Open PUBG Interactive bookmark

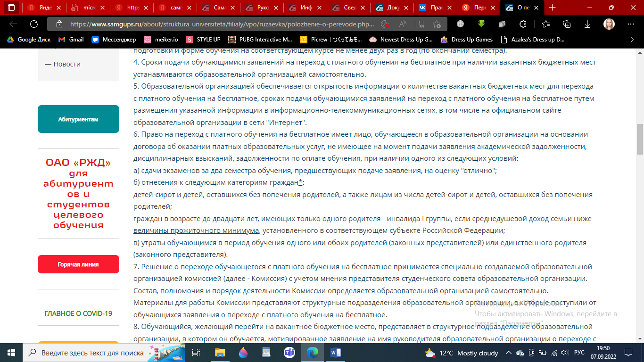click(x=260, y=40)
